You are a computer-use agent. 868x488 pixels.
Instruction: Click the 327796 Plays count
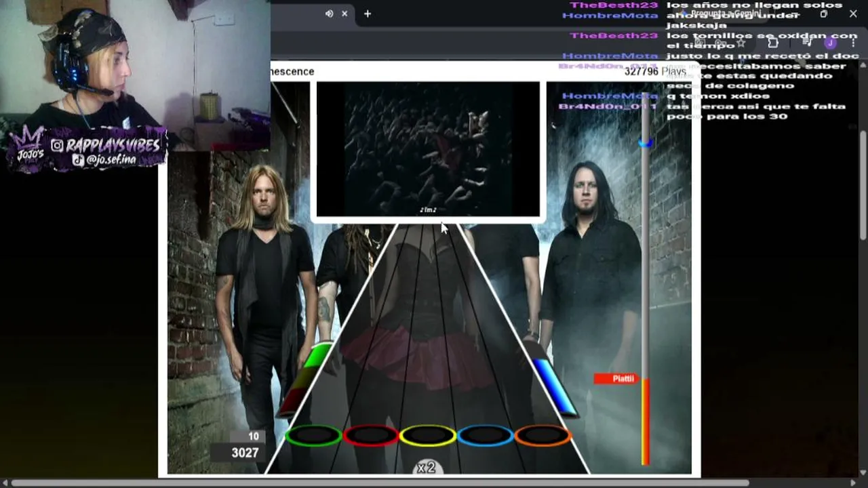pos(655,71)
